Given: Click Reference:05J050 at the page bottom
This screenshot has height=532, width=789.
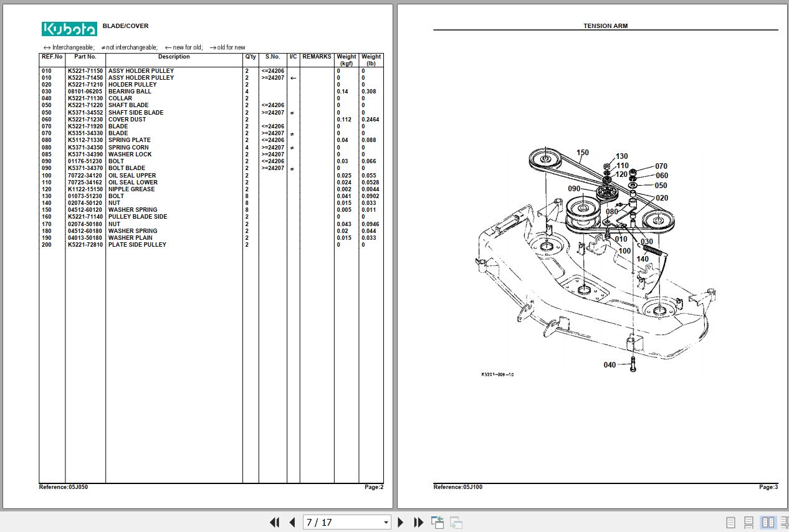Looking at the screenshot, I should pyautogui.click(x=62, y=487).
